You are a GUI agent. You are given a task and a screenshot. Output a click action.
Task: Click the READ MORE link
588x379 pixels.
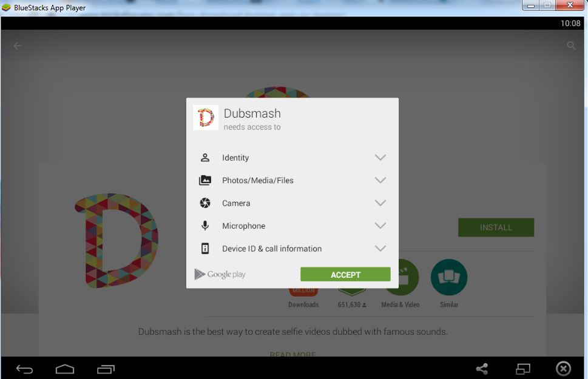coord(292,354)
